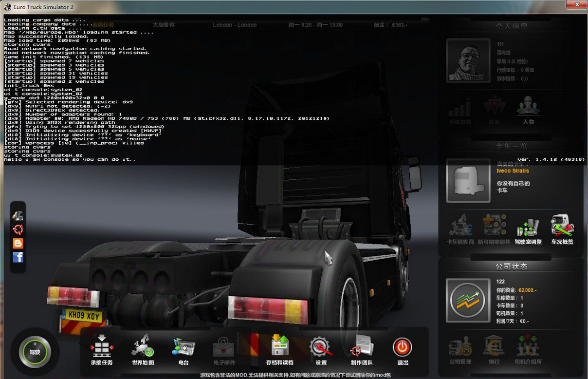This screenshot has height=379, width=588.
Task: Open the 电台 radio icon
Action: coord(184,350)
